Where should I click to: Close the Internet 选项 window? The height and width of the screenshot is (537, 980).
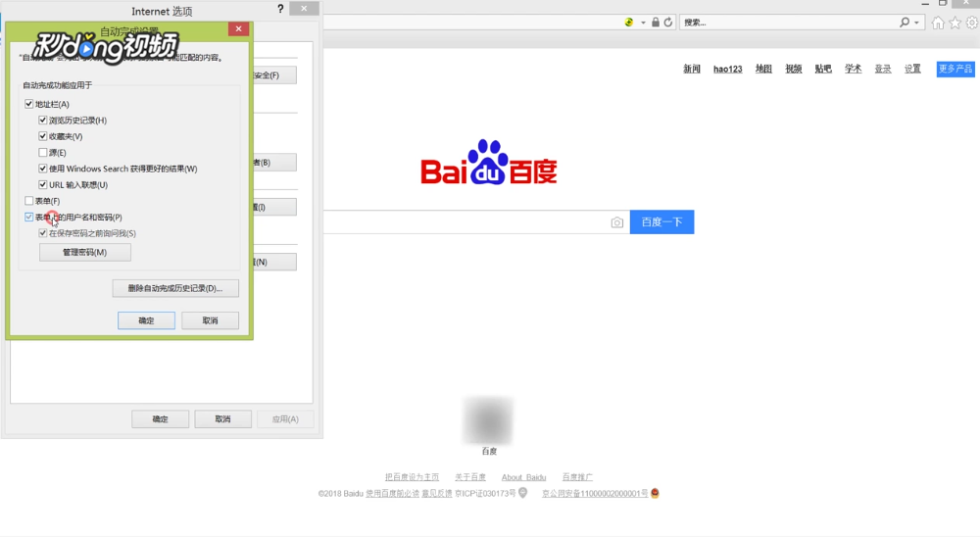[x=304, y=9]
